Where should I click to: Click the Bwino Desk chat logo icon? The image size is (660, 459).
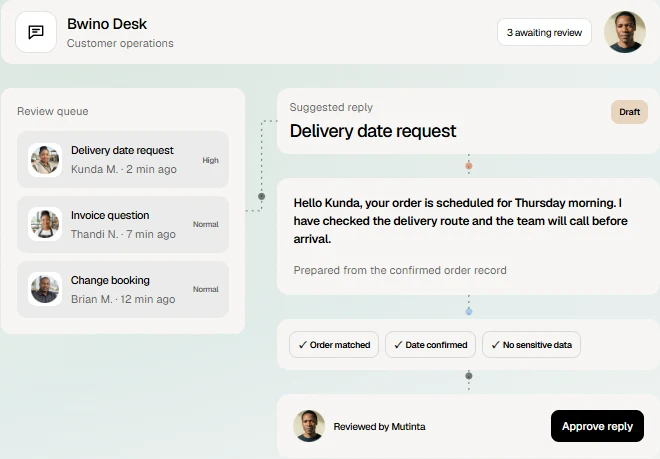36,32
